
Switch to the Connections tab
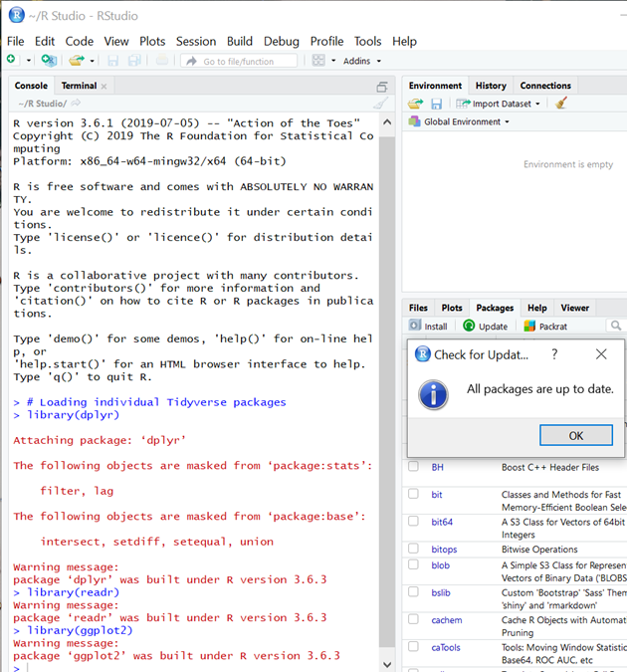pyautogui.click(x=545, y=86)
